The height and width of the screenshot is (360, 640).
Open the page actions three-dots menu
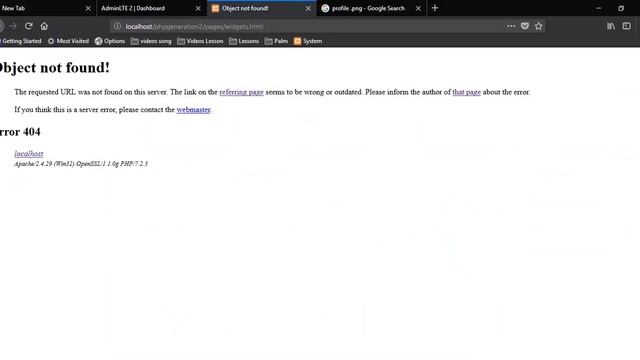click(x=511, y=26)
